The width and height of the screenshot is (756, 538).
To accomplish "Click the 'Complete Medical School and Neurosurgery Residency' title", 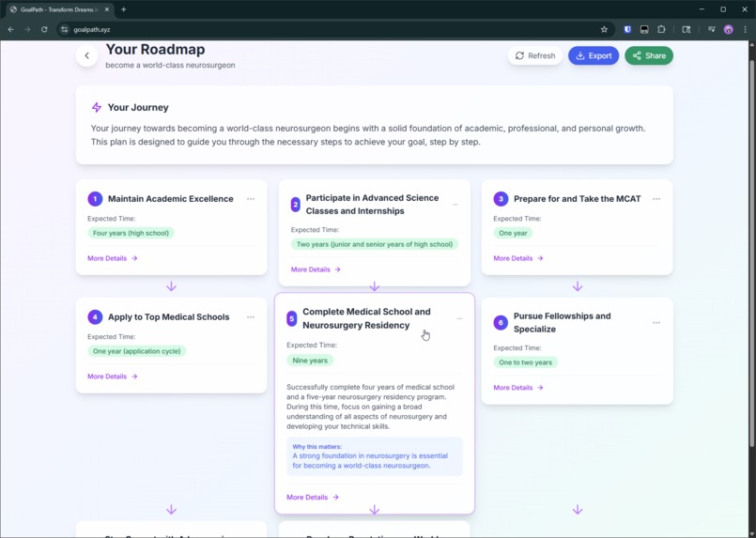I will 366,318.
